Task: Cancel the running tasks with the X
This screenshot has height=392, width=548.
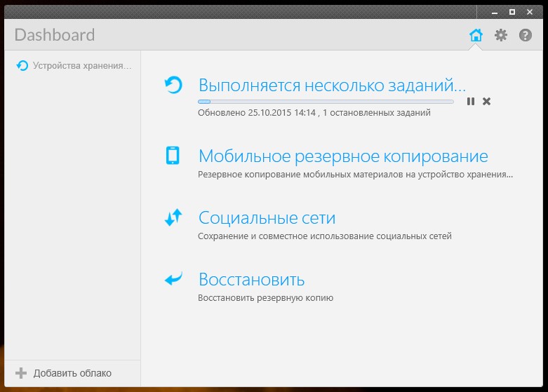Action: tap(486, 101)
